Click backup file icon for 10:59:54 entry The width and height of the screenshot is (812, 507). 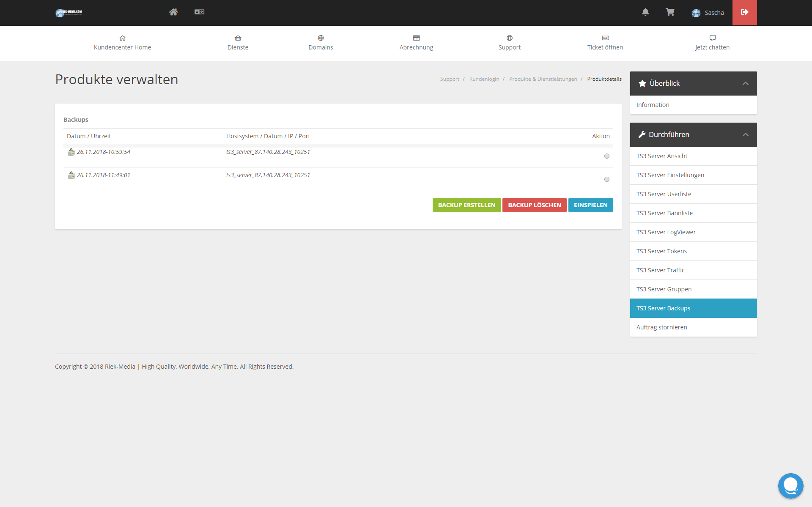(x=71, y=152)
